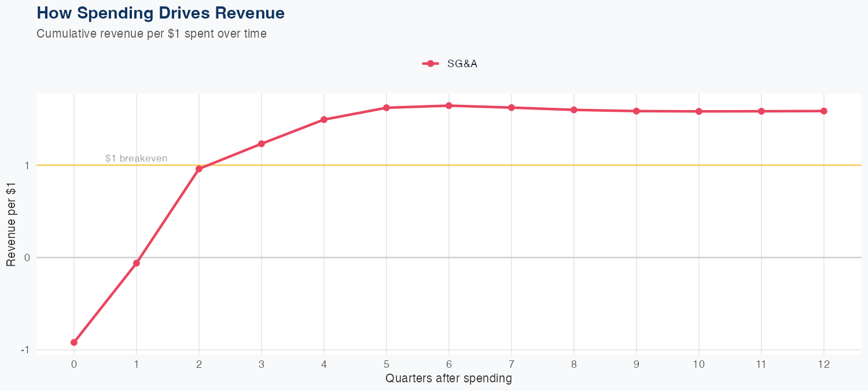Click the quarter 2 data point near breakeven
Image resolution: width=868 pixels, height=391 pixels.
coord(199,169)
